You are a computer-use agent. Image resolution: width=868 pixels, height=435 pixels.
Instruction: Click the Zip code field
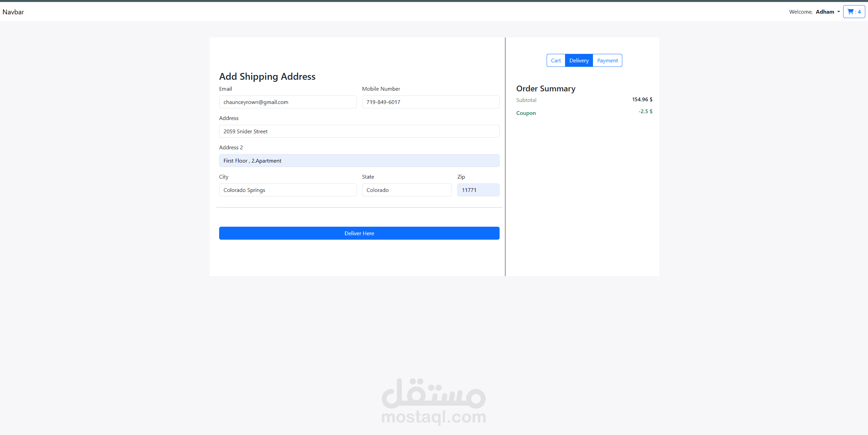pyautogui.click(x=478, y=190)
